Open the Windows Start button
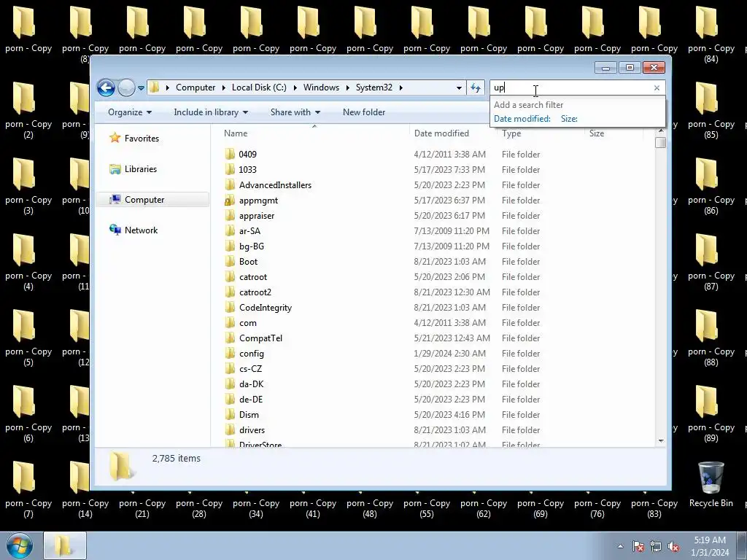 click(x=20, y=545)
